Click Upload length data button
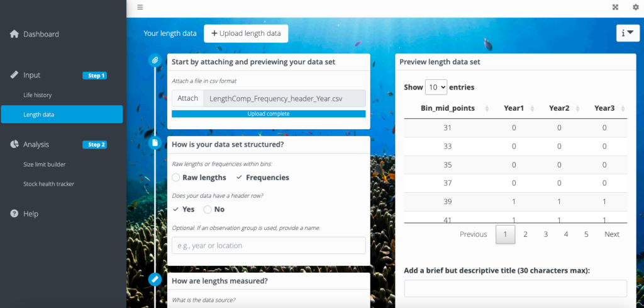 click(246, 33)
